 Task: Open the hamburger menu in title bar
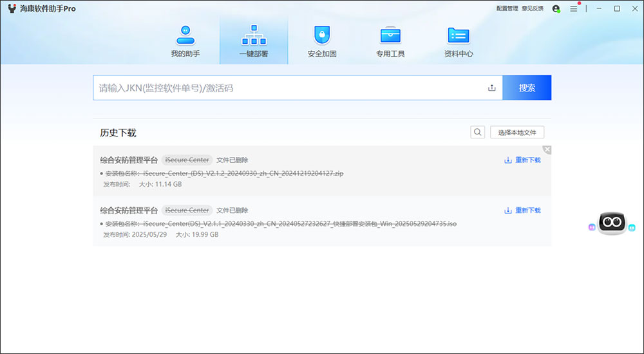(x=573, y=8)
